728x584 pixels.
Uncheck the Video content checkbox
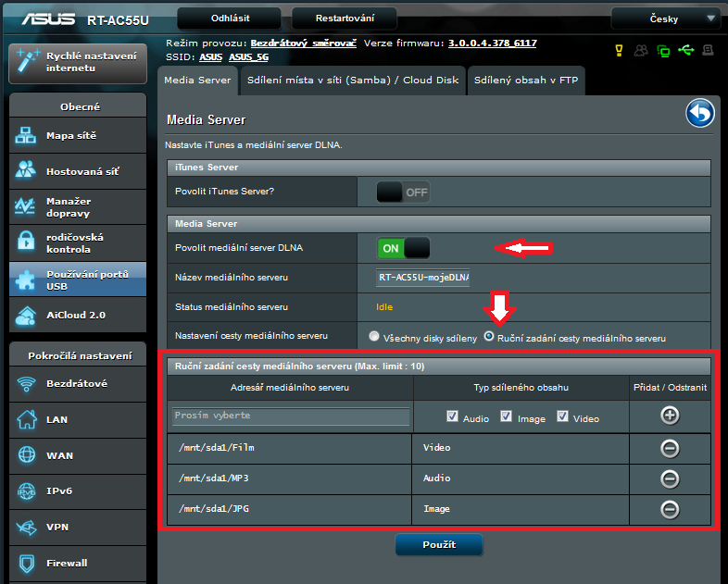562,417
